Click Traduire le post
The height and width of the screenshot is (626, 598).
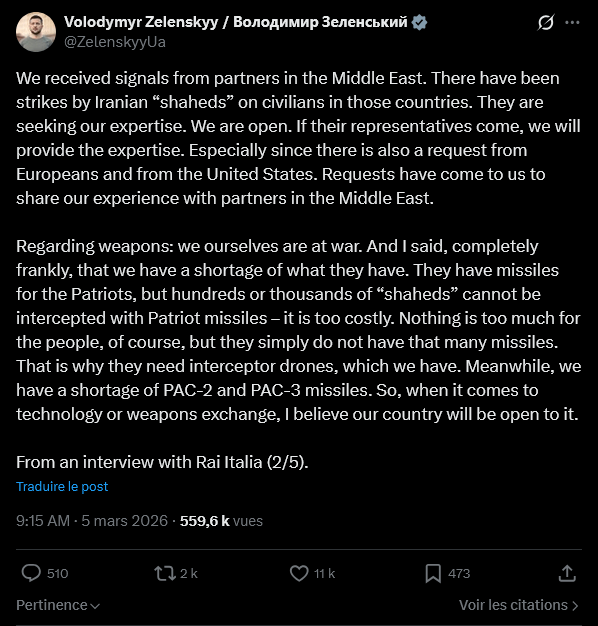click(x=62, y=486)
